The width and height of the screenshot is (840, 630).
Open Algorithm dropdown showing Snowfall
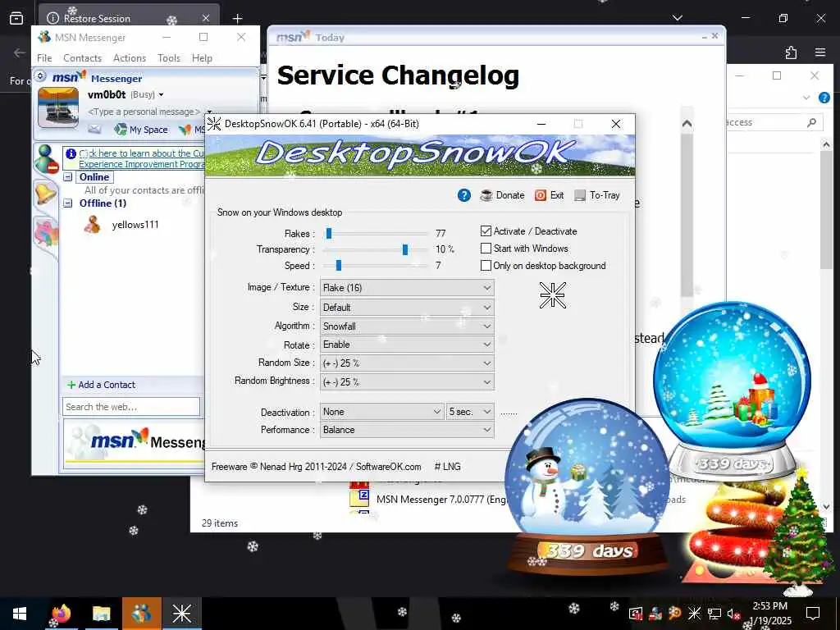point(407,326)
